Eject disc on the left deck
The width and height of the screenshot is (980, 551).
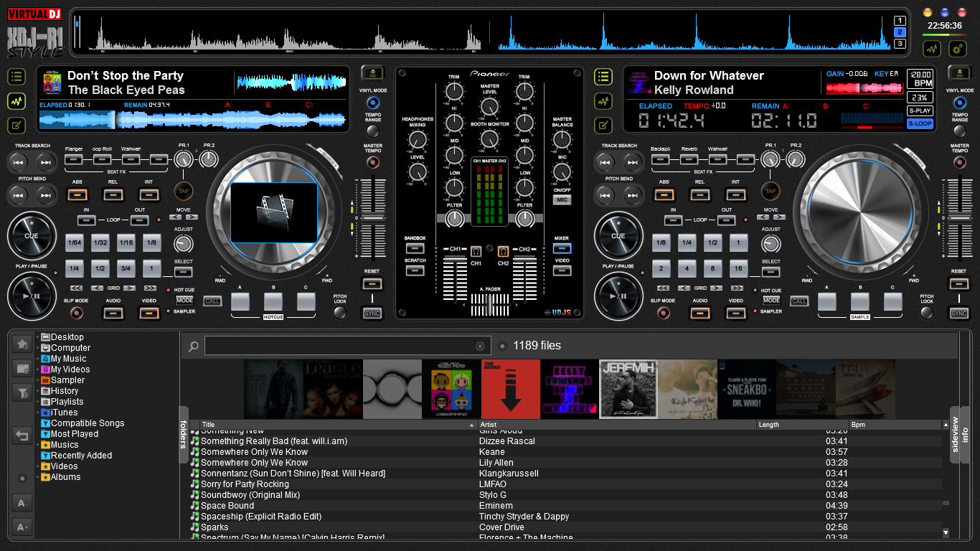pyautogui.click(x=372, y=73)
